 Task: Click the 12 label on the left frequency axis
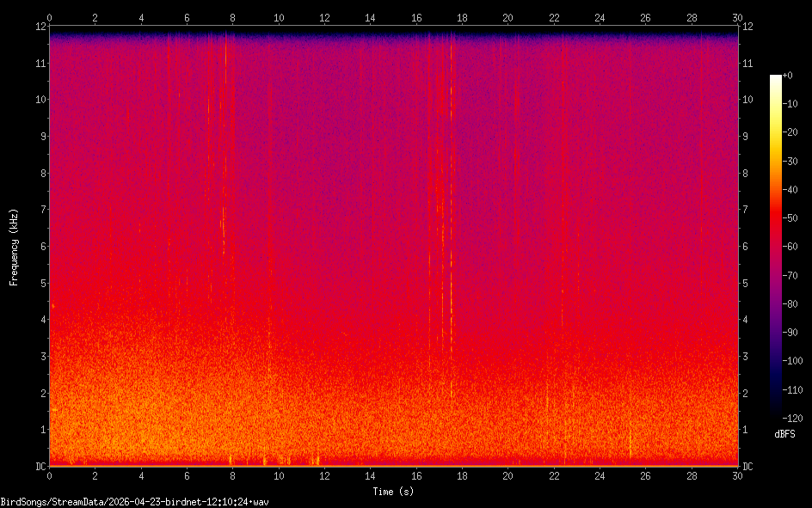(x=38, y=27)
